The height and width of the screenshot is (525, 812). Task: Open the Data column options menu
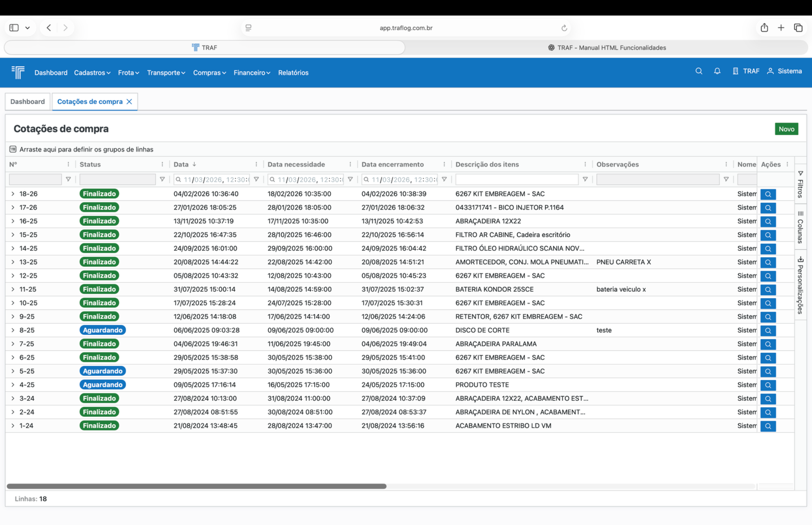pos(256,164)
